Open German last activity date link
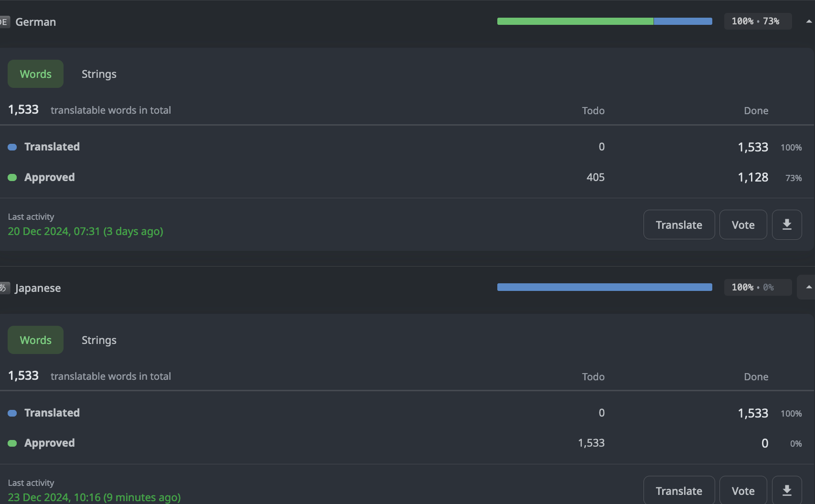Image resolution: width=815 pixels, height=504 pixels. (86, 231)
